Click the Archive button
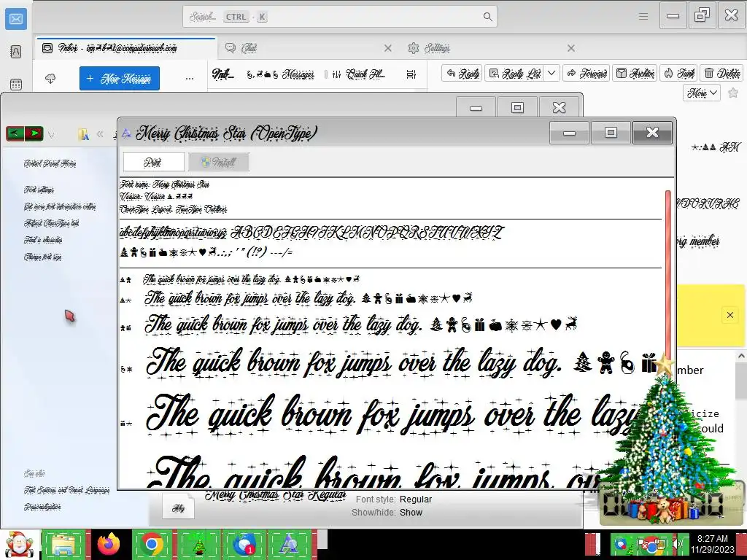 point(635,74)
